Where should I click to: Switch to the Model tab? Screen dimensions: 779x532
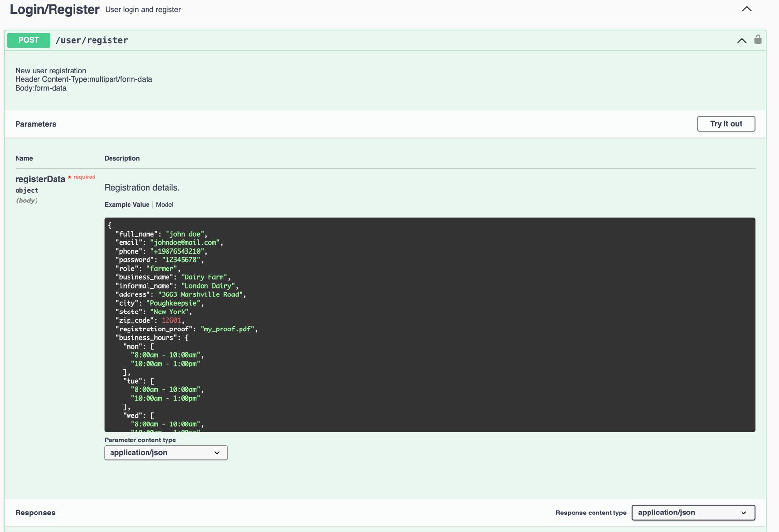165,205
